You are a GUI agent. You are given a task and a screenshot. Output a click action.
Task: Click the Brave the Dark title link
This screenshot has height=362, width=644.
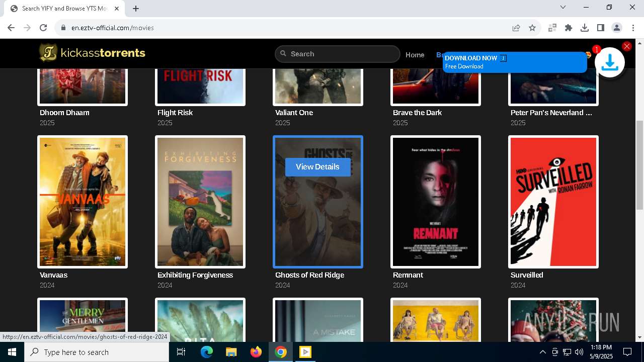tap(417, 113)
